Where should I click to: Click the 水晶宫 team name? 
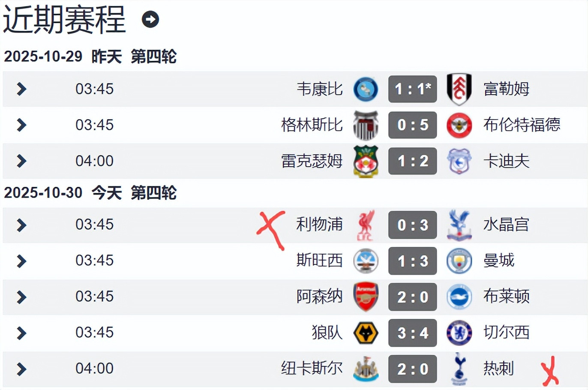point(506,225)
